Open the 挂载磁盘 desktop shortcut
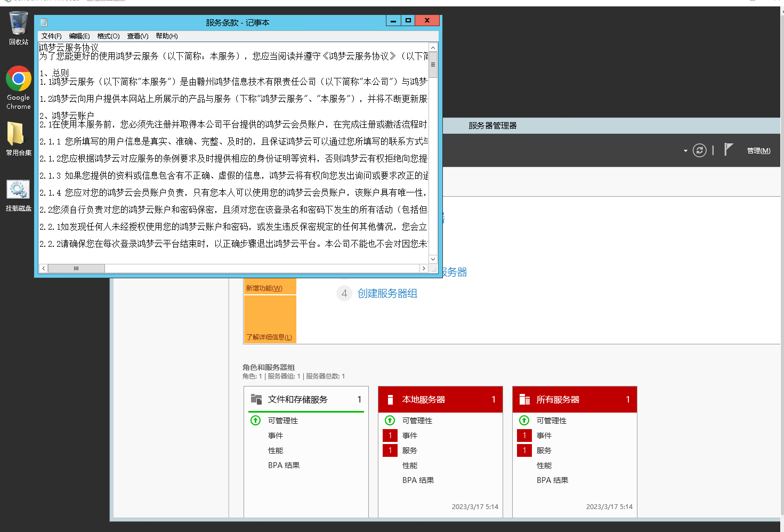Screen dimensions: 784x532 [x=19, y=196]
